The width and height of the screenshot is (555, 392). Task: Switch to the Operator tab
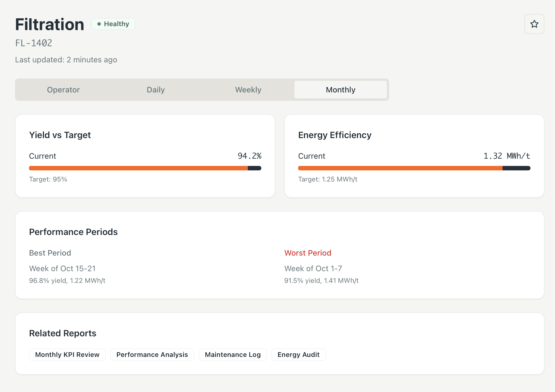[x=63, y=90]
